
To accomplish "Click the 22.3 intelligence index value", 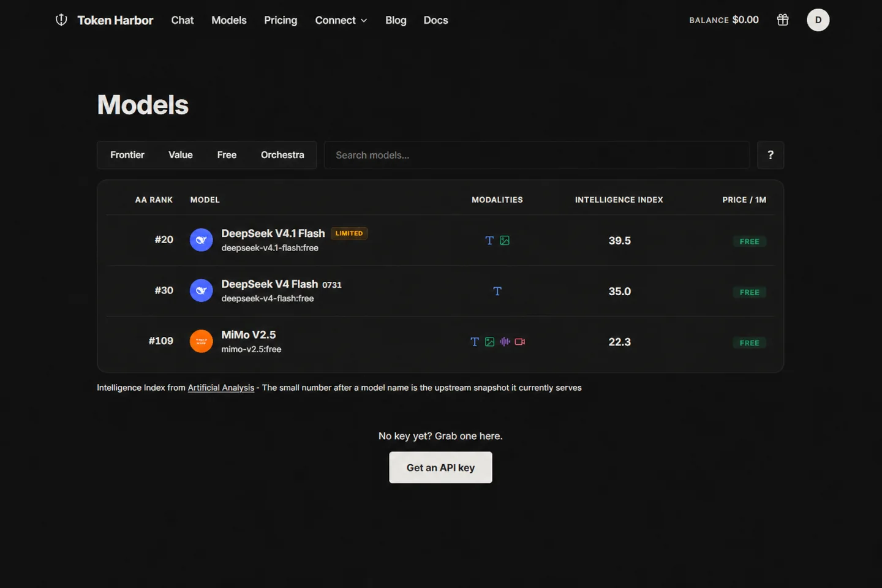I will 620,342.
